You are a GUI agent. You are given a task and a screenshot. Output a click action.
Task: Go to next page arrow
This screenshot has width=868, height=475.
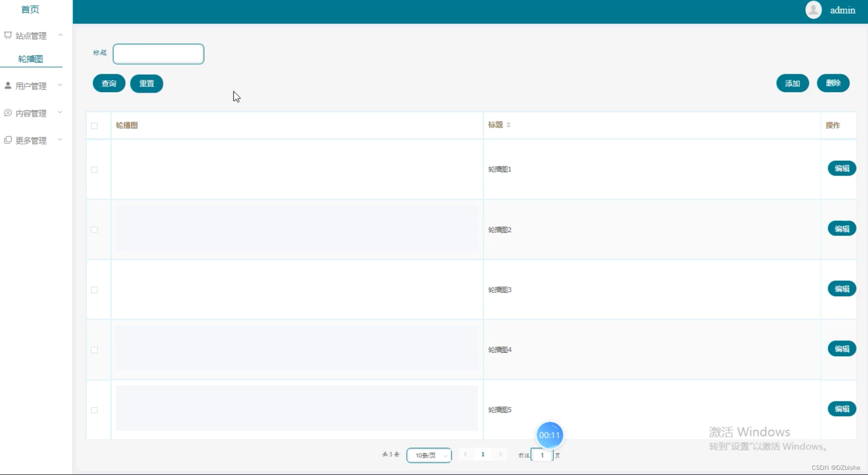[500, 455]
